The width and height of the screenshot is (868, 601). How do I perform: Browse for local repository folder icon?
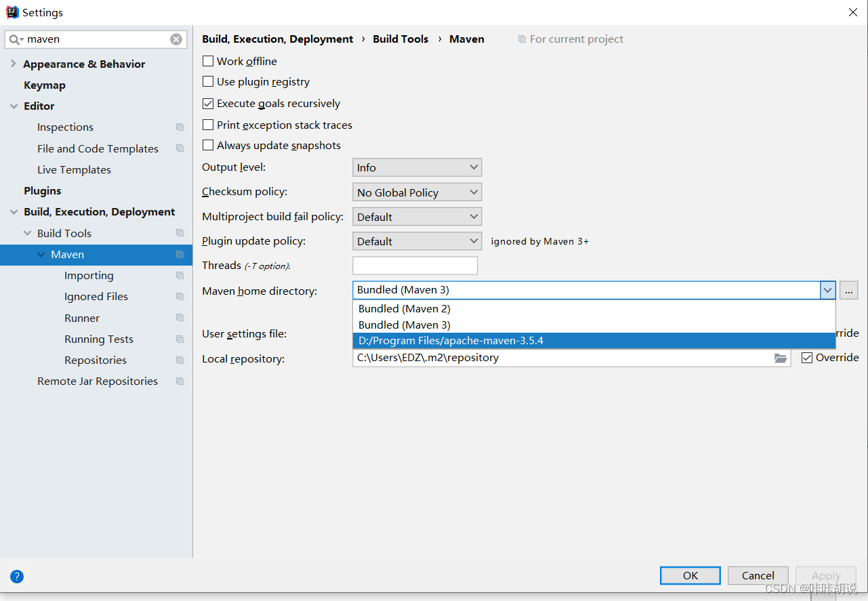781,358
